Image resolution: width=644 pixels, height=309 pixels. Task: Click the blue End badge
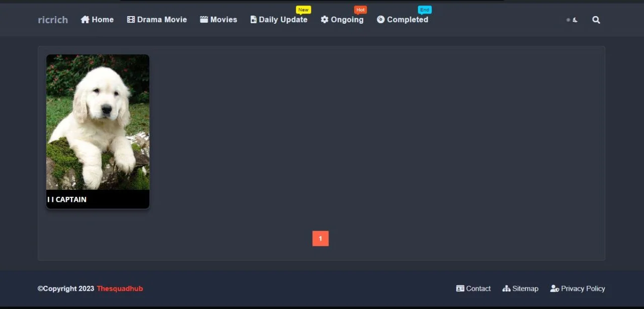coord(425,10)
